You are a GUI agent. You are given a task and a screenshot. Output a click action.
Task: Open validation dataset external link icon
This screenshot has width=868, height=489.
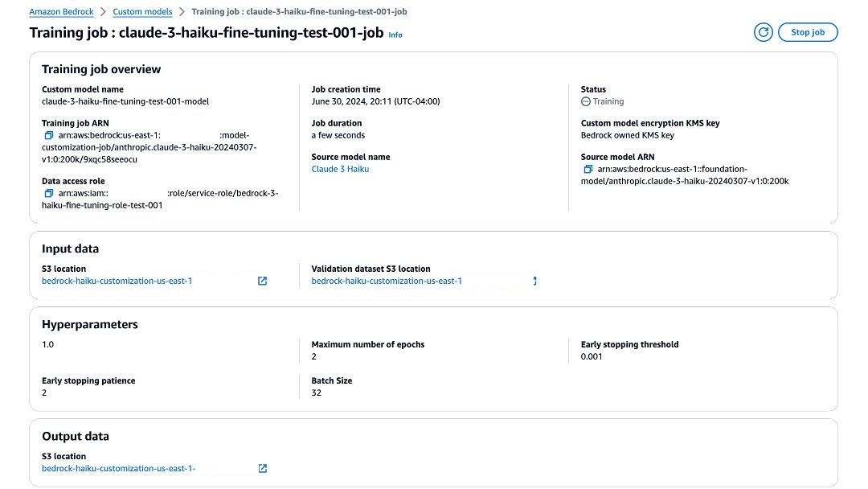click(x=534, y=281)
